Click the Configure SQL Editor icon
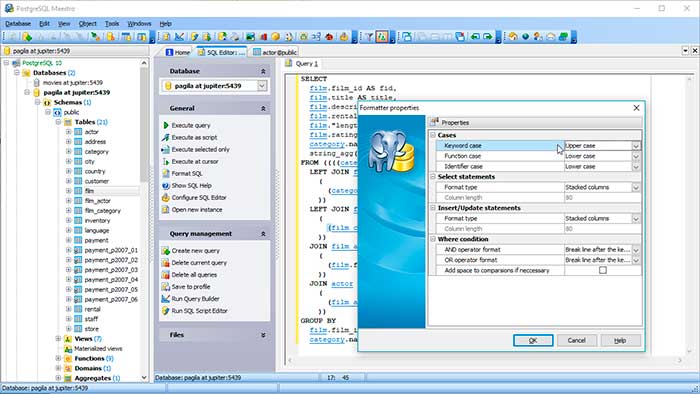Viewport: 700px width, 394px height. pyautogui.click(x=166, y=198)
